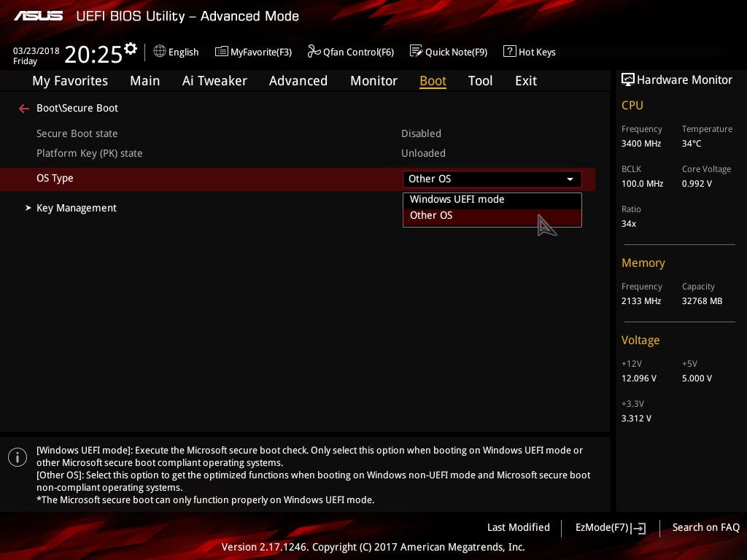The height and width of the screenshot is (560, 747).
Task: Click the Ratio value 34x
Action: 628,224
